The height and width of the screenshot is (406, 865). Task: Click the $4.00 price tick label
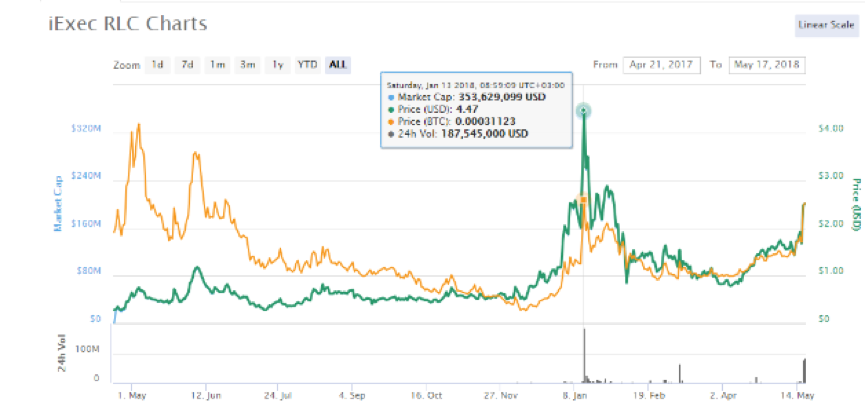829,129
